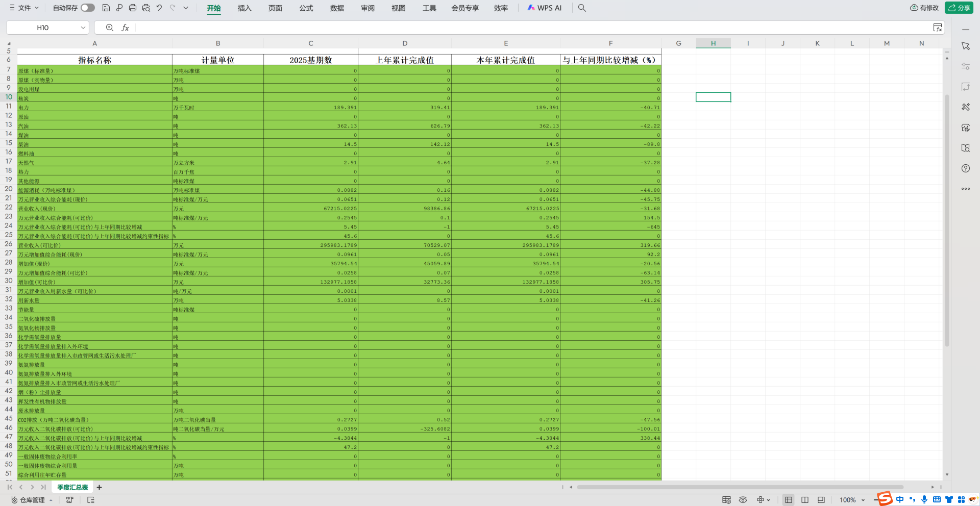Image resolution: width=980 pixels, height=506 pixels.
Task: Expand the quick access toolbar customize chevron
Action: [x=186, y=8]
